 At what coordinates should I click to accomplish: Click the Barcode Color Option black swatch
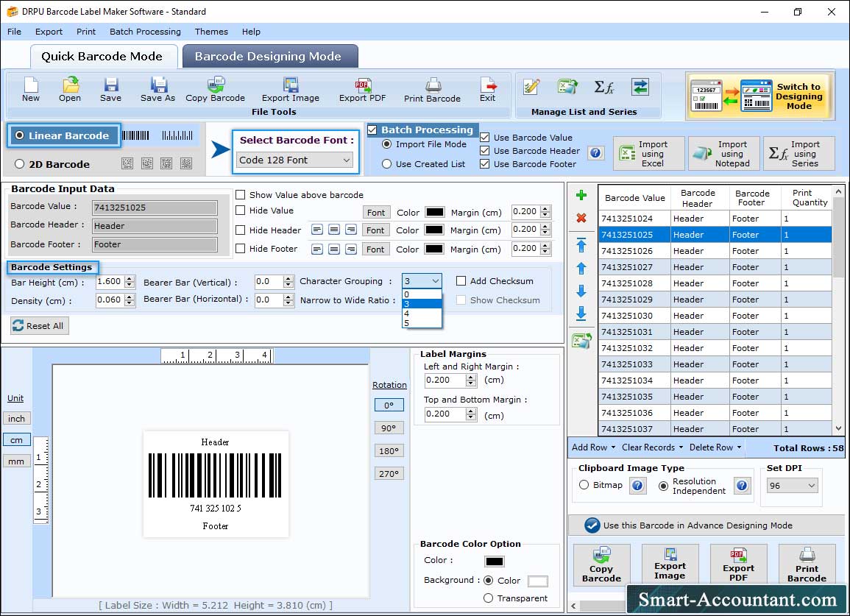click(495, 562)
